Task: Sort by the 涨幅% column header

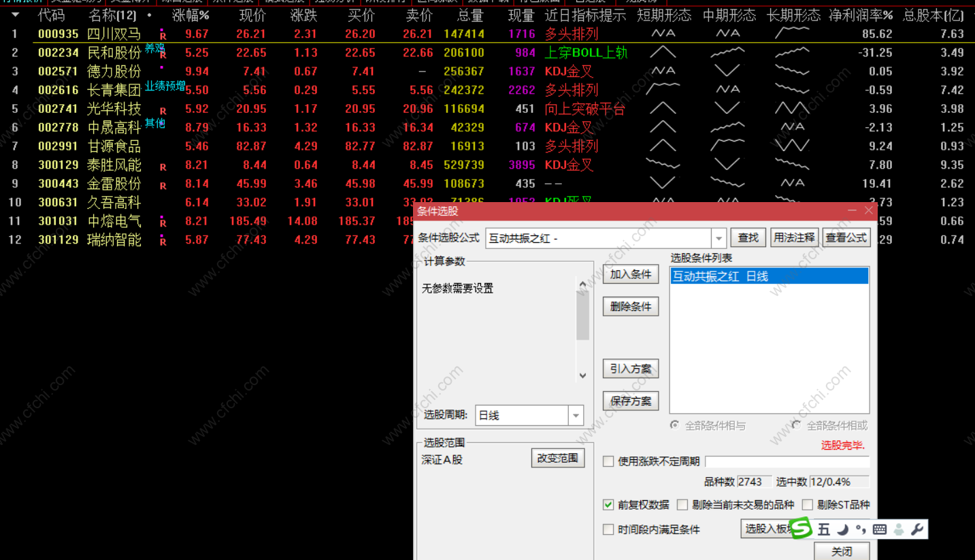Action: (x=191, y=15)
